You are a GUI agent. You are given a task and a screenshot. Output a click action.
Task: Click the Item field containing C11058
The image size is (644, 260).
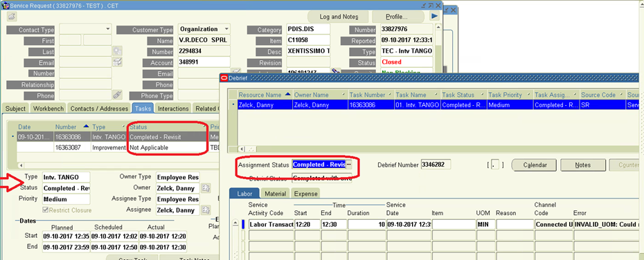pos(308,40)
